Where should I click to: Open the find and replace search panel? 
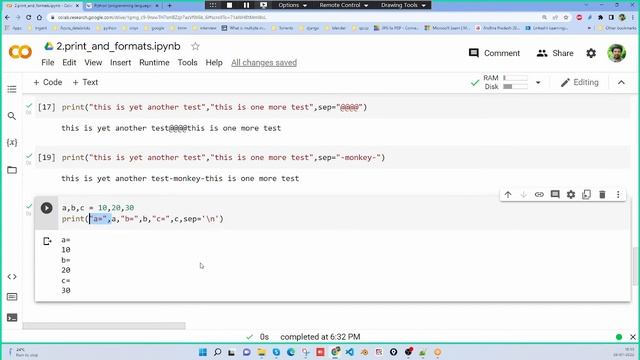point(12,116)
